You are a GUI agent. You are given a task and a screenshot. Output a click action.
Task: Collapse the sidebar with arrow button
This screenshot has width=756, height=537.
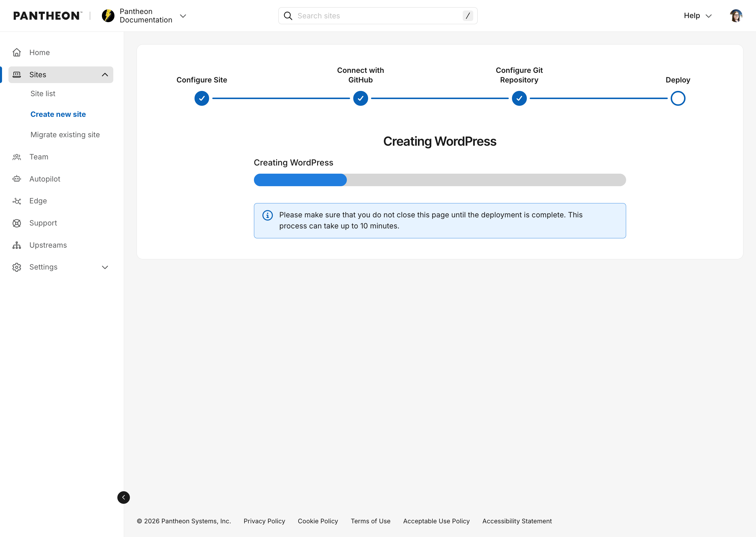coord(123,497)
